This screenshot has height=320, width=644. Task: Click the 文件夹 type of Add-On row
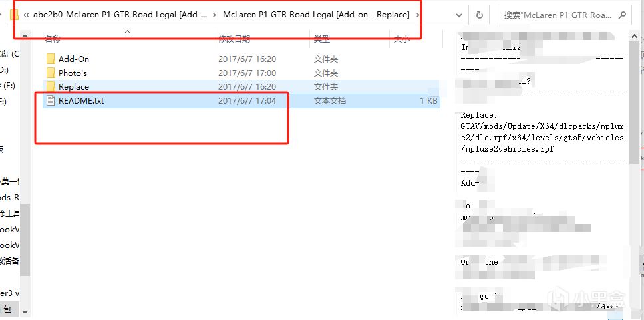326,59
